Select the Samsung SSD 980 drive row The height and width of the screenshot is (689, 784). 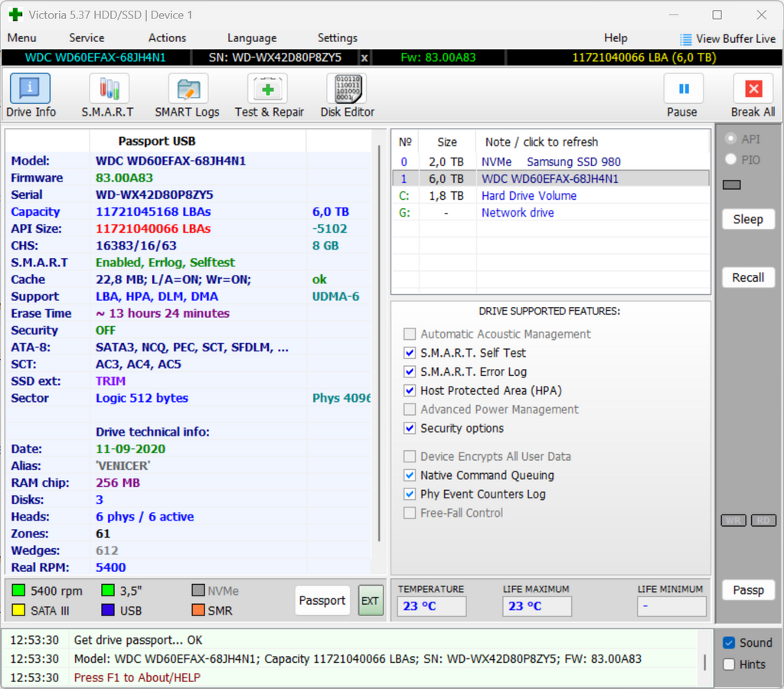[x=550, y=162]
